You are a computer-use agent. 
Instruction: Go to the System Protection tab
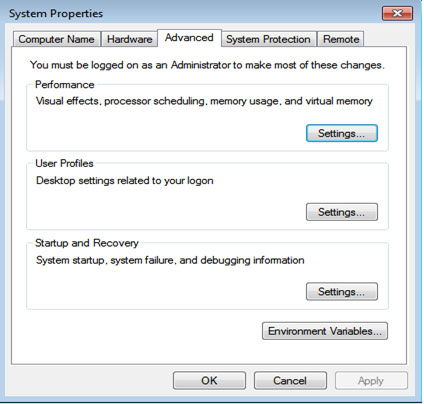(268, 39)
